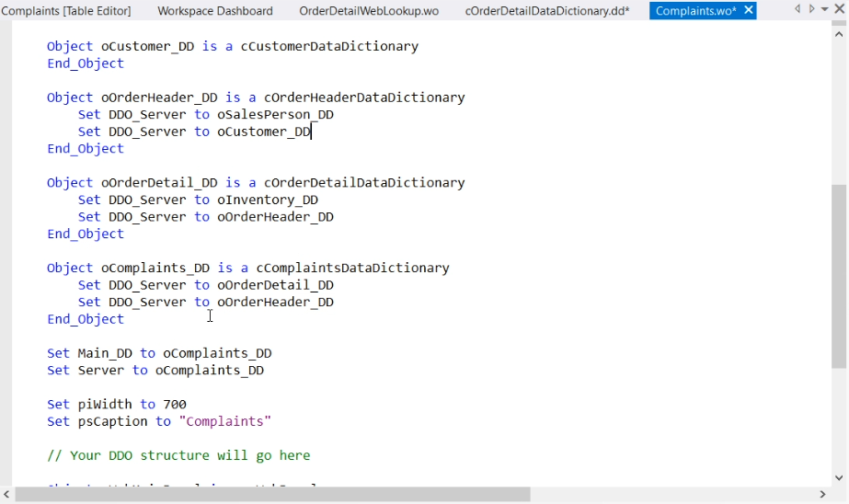This screenshot has height=504, width=849.
Task: Open cOrderDetailDataDictionary.dd tab
Action: tap(547, 11)
